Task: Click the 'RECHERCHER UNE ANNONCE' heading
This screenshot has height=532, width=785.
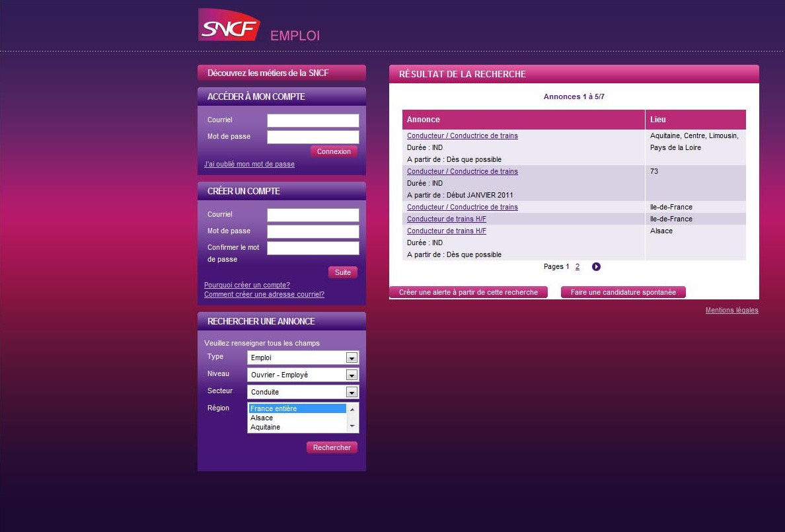Action: coord(261,322)
